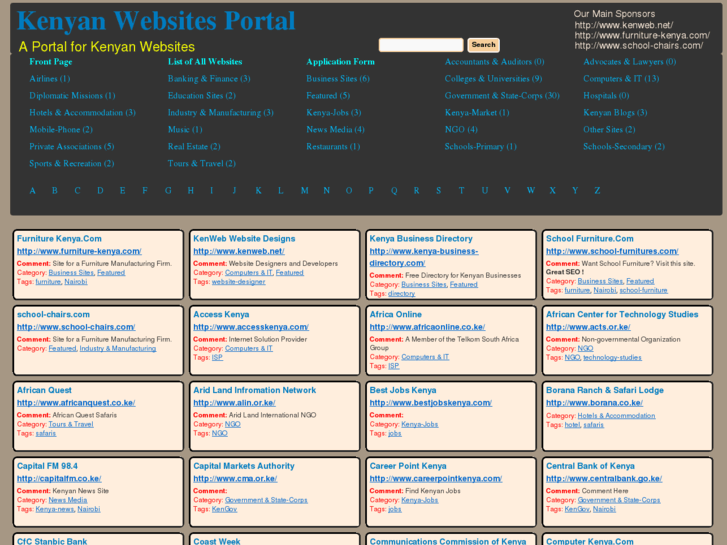Select the Airlines (1) category
727x545 pixels.
tap(50, 79)
